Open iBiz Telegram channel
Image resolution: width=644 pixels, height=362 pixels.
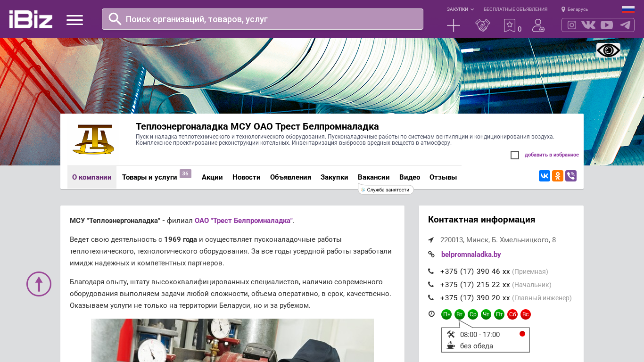point(625,25)
